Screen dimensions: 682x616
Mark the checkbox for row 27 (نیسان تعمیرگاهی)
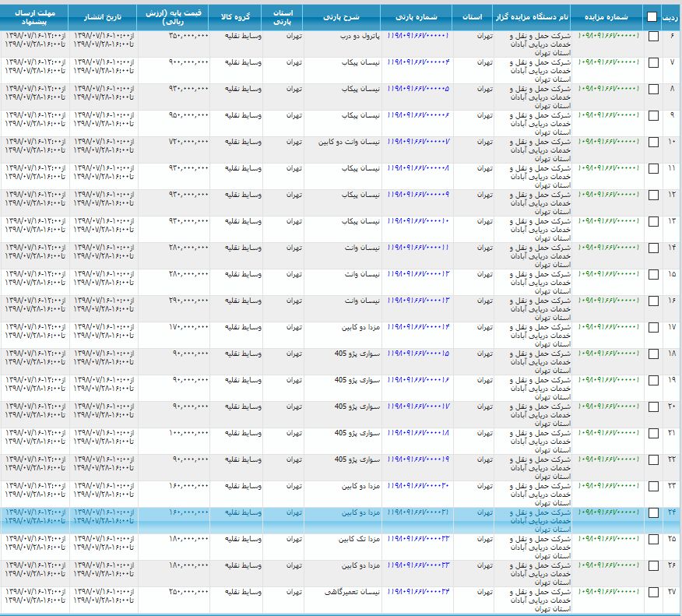653,592
